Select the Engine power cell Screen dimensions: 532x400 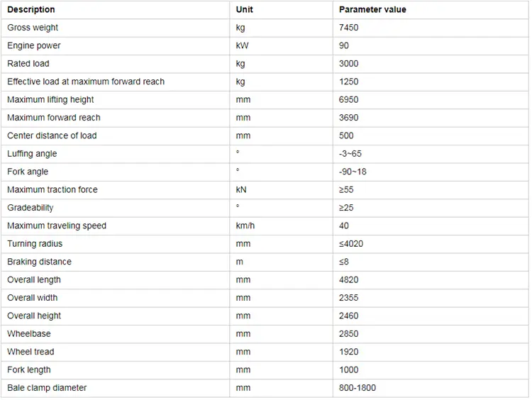pyautogui.click(x=34, y=45)
